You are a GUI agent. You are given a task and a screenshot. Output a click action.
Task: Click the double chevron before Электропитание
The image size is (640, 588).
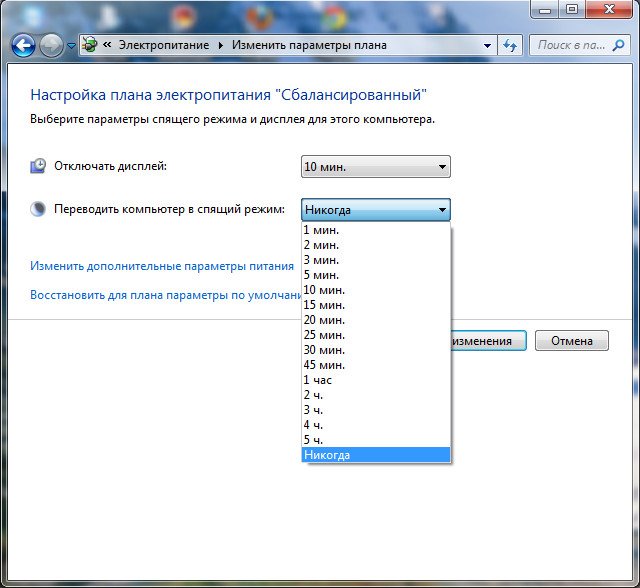click(107, 44)
